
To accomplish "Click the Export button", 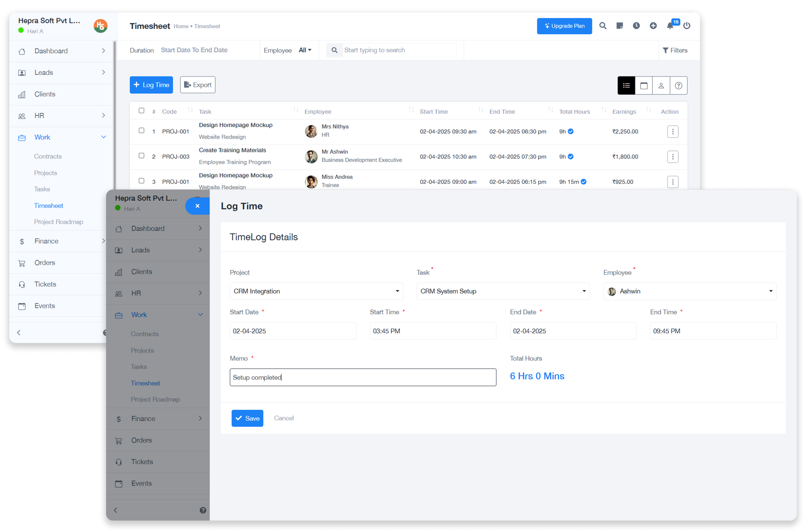I will click(198, 85).
